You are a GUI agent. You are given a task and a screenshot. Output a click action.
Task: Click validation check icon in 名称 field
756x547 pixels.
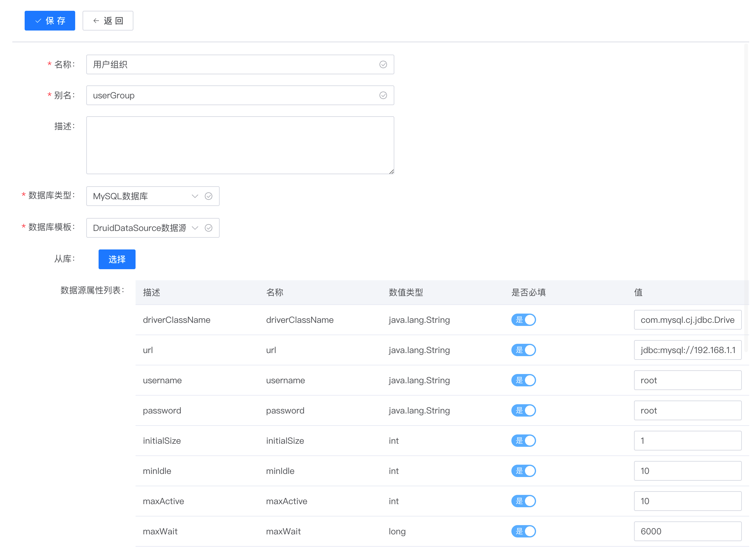[x=383, y=64]
